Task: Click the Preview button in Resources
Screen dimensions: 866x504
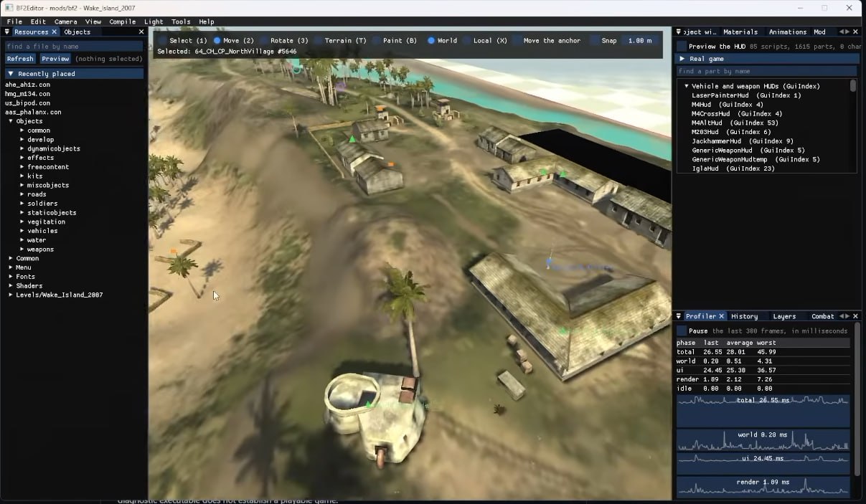Action: (55, 59)
